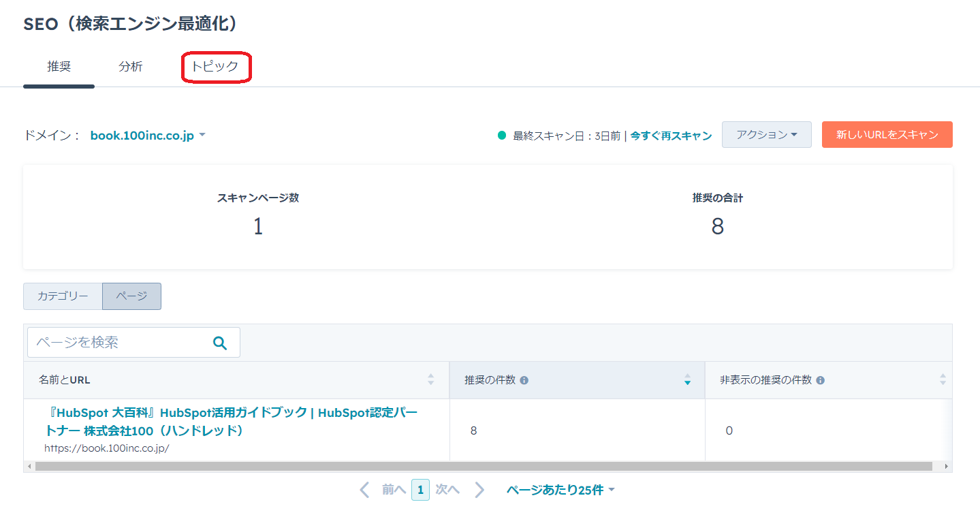Click the 最終スキャン日：3日前 status text

(x=567, y=136)
